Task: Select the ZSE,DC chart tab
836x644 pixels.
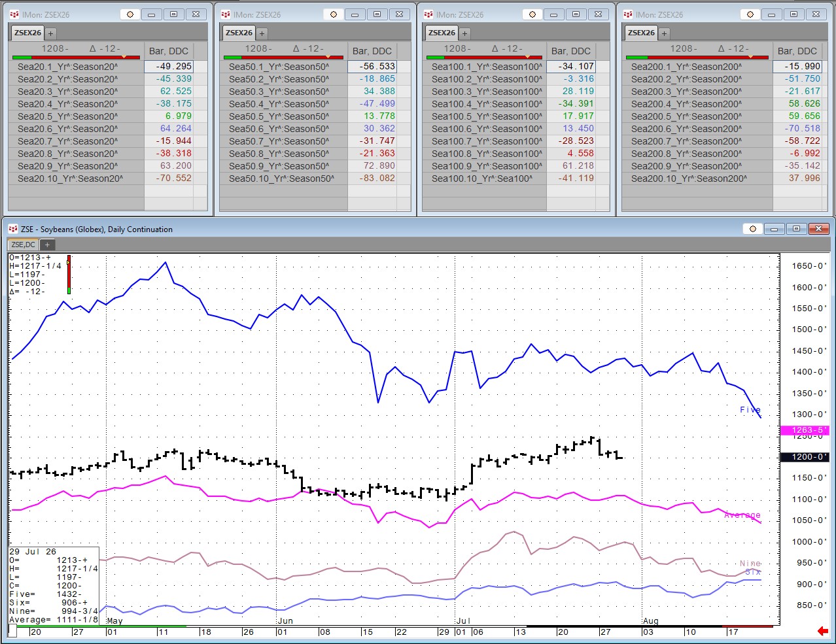Action: (x=24, y=245)
